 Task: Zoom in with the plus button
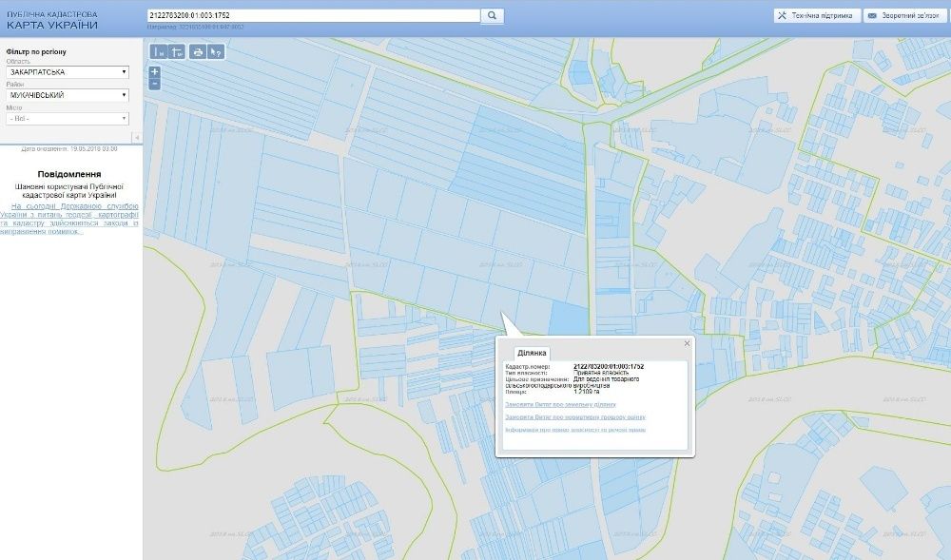(155, 72)
